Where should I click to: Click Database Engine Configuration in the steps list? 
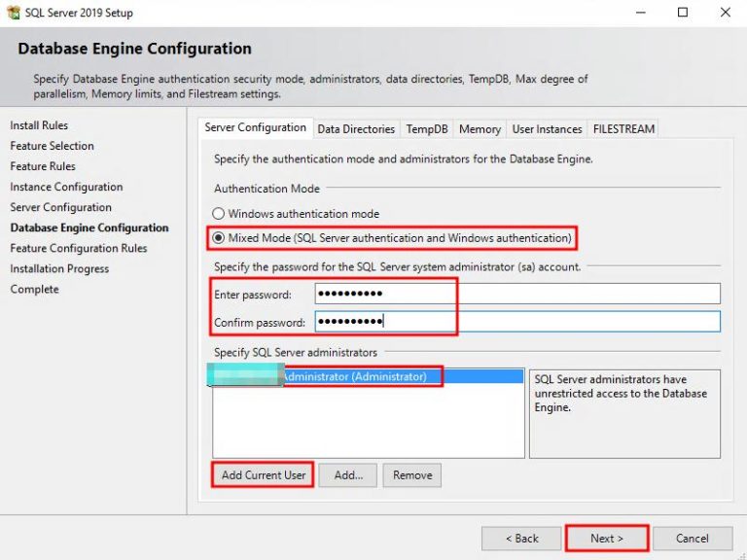click(x=89, y=227)
